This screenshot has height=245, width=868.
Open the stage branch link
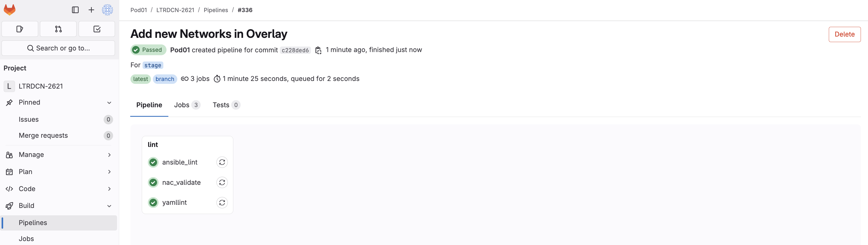point(153,65)
